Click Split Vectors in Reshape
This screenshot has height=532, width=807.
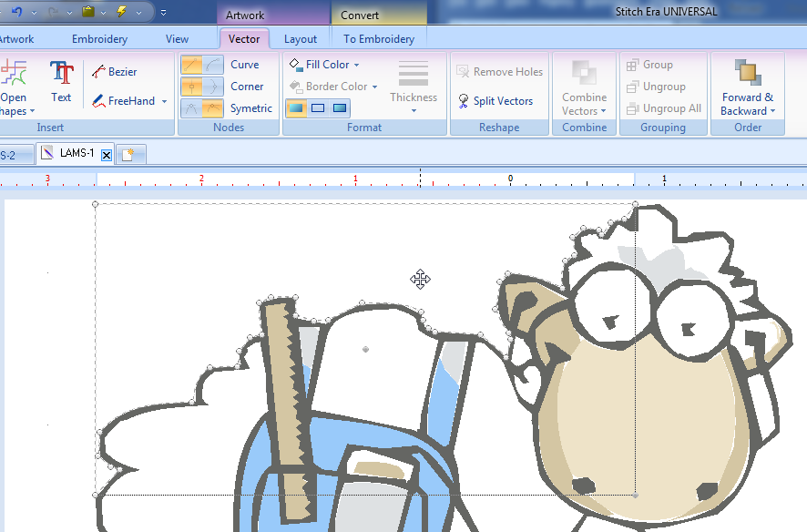(x=495, y=101)
